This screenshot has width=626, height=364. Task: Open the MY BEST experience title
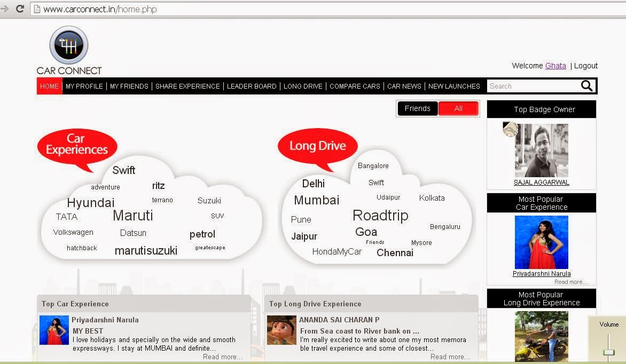88,331
